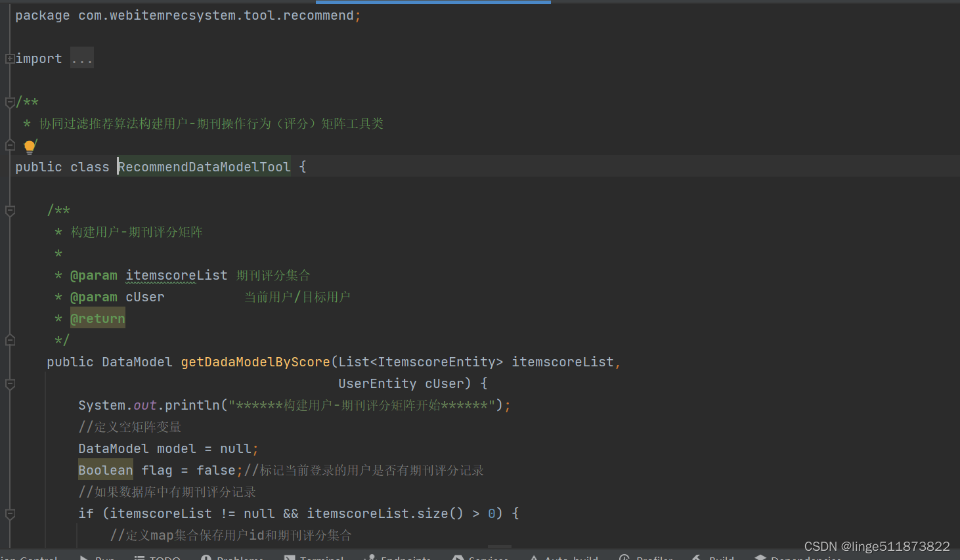Click cUser in the @param line
This screenshot has height=560, width=960.
pyautogui.click(x=145, y=297)
